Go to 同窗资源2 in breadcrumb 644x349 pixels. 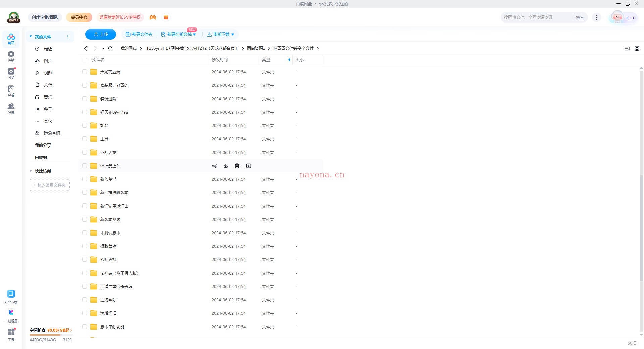(256, 48)
